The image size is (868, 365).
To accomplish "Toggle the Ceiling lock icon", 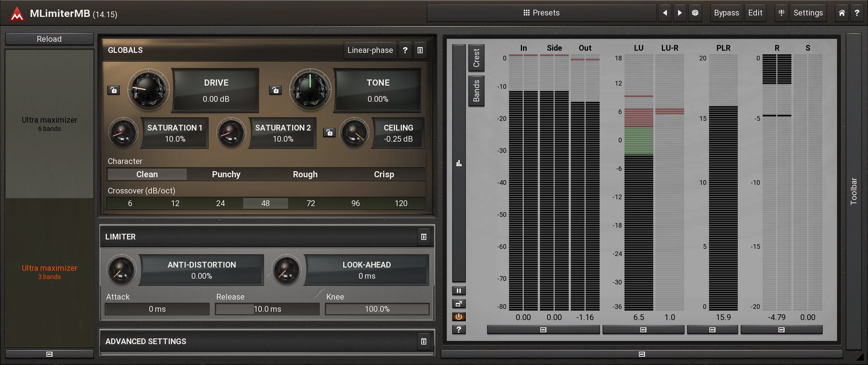I will (329, 133).
